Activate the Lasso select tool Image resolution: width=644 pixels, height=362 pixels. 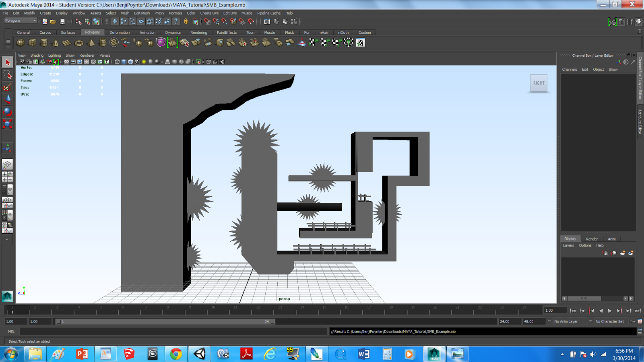coord(7,74)
